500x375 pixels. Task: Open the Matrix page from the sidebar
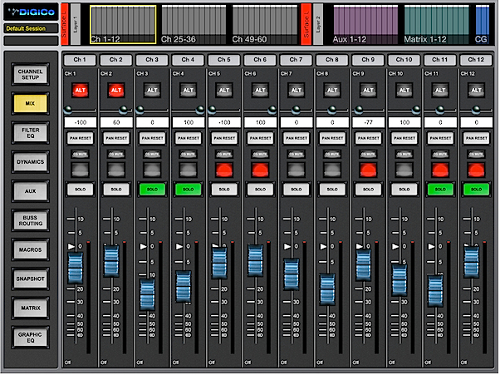[x=30, y=308]
